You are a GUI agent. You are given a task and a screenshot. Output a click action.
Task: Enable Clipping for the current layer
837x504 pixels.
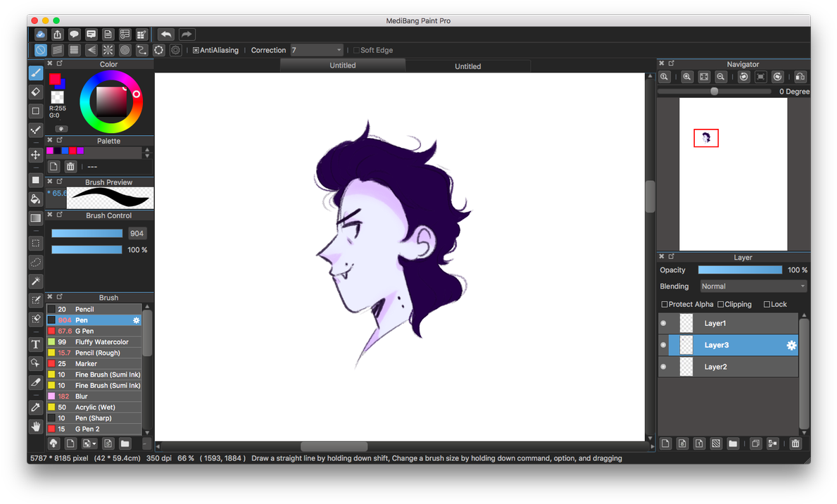[719, 304]
